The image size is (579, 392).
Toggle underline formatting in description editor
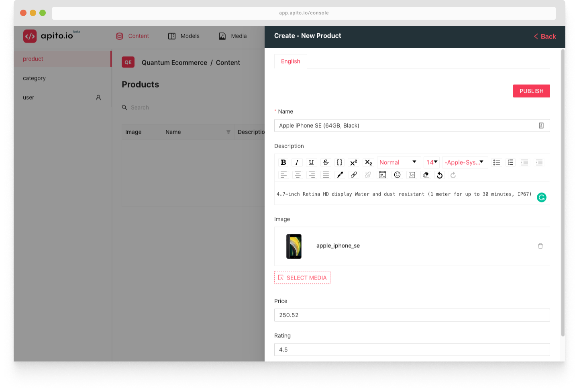click(311, 162)
